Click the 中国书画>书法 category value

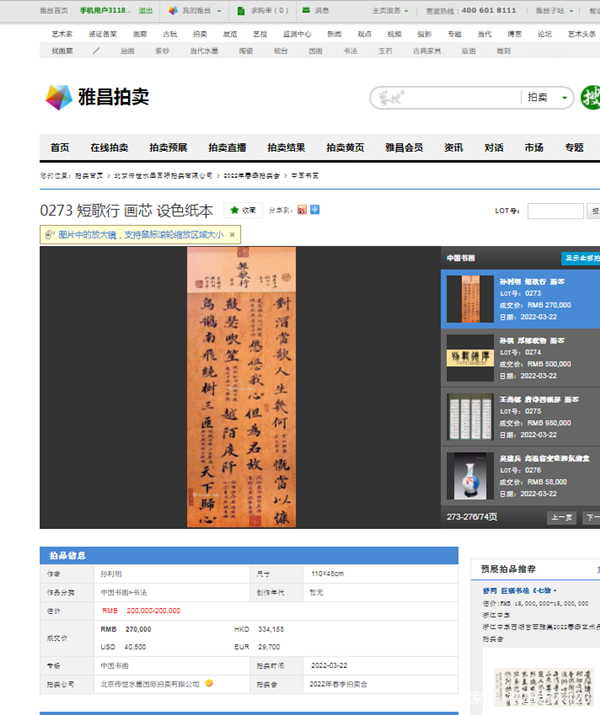click(124, 592)
